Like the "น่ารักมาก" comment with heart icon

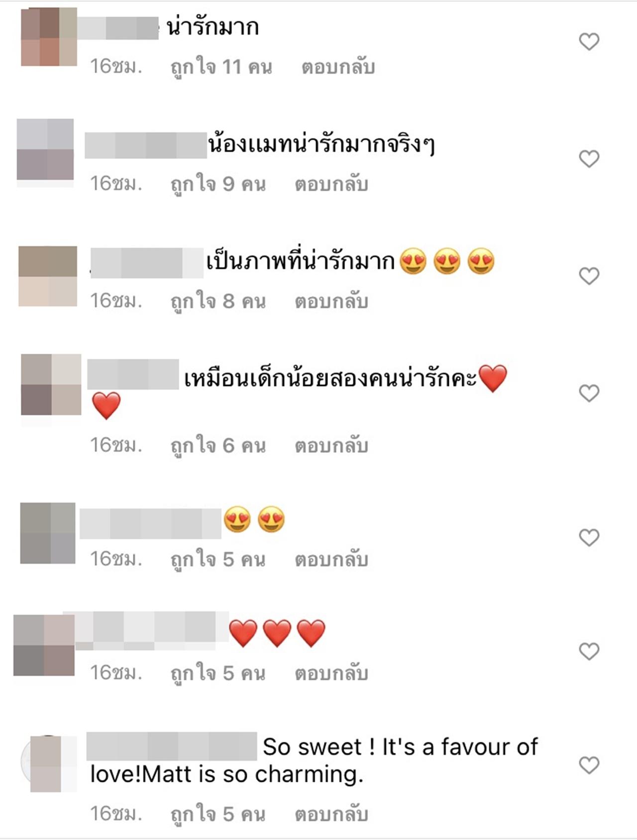click(589, 42)
